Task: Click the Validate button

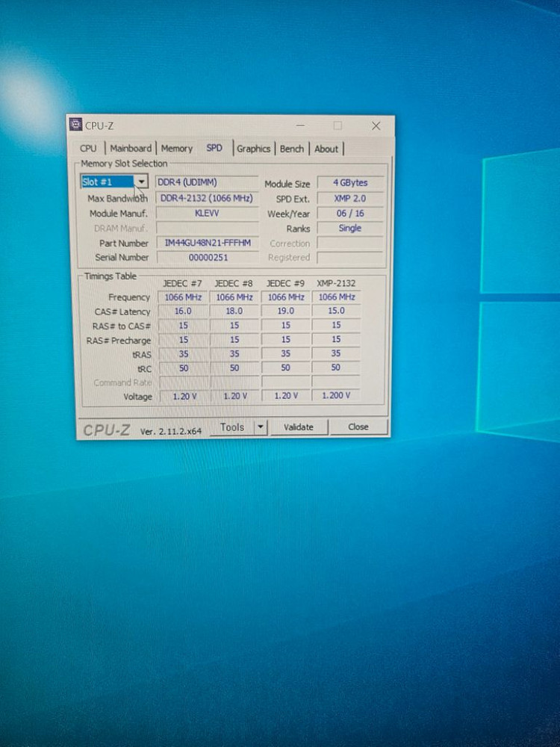Action: coord(299,427)
